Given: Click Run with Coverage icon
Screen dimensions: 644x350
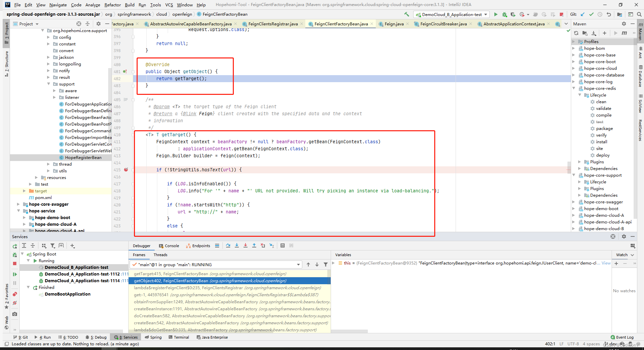Looking at the screenshot, I should 513,14.
